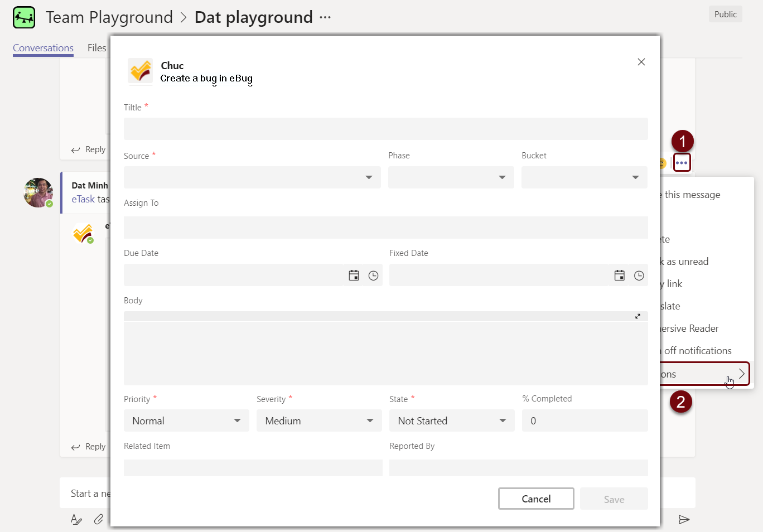
Task: Open the Bucket dropdown
Action: point(584,177)
